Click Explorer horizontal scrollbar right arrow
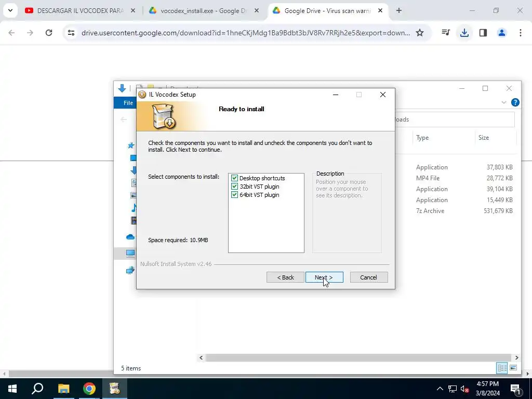 pyautogui.click(x=517, y=357)
